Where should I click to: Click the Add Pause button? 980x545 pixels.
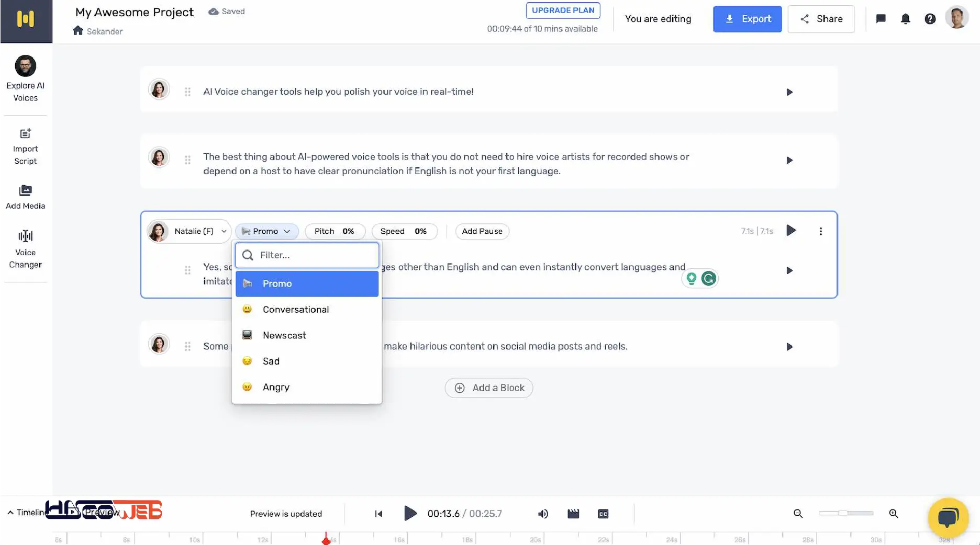482,231
